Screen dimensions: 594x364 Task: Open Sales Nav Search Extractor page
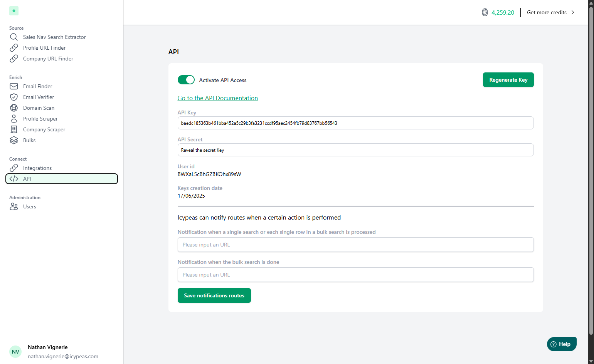click(54, 37)
